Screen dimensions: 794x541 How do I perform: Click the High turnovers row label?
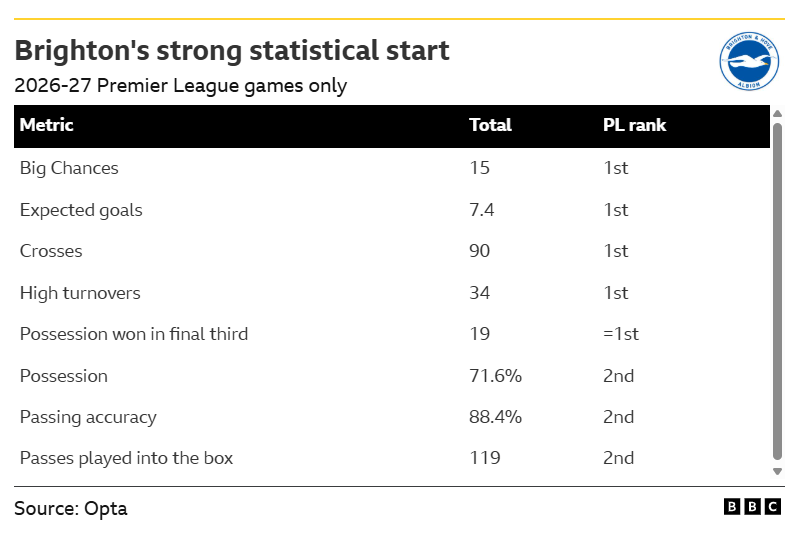80,293
